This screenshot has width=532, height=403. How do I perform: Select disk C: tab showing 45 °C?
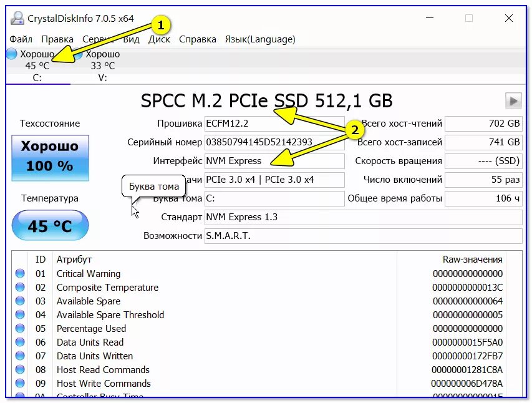37,66
